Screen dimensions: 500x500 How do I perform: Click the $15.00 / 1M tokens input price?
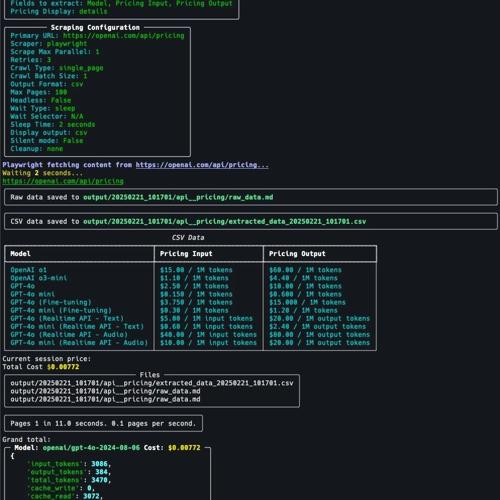coord(196,270)
